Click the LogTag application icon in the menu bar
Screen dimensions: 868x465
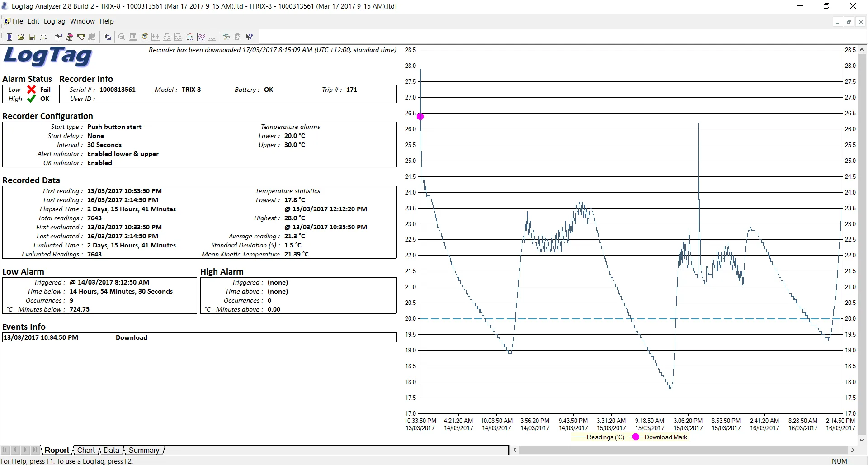7,21
